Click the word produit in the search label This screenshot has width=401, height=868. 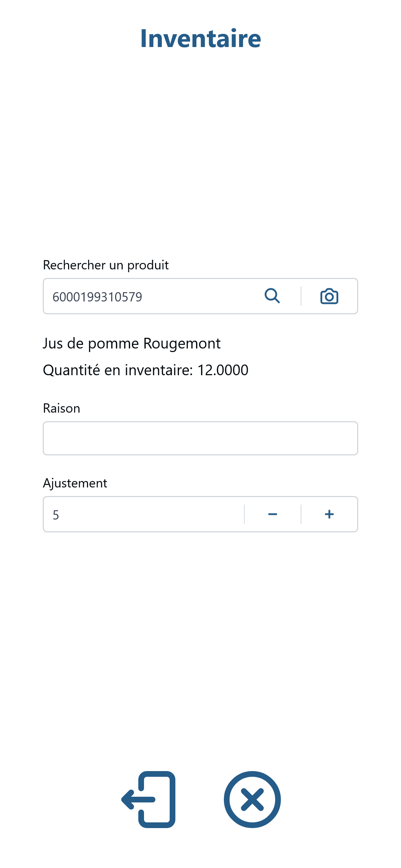pyautogui.click(x=148, y=265)
